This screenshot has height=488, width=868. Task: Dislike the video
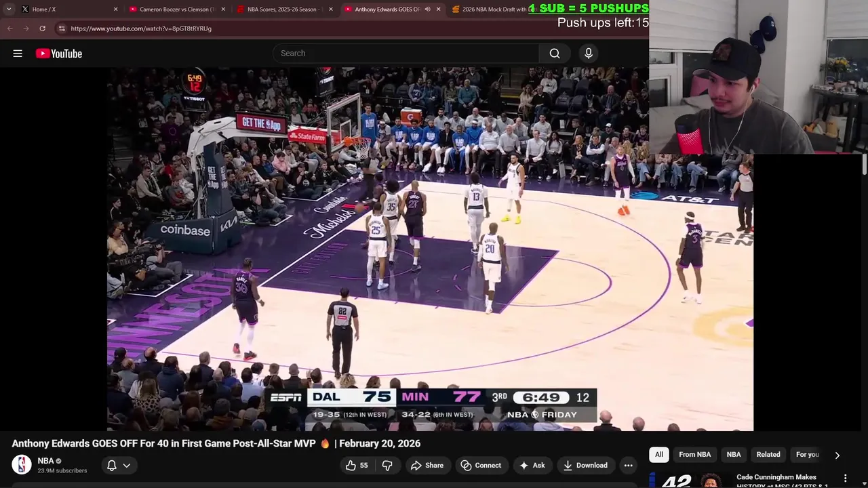pos(387,465)
